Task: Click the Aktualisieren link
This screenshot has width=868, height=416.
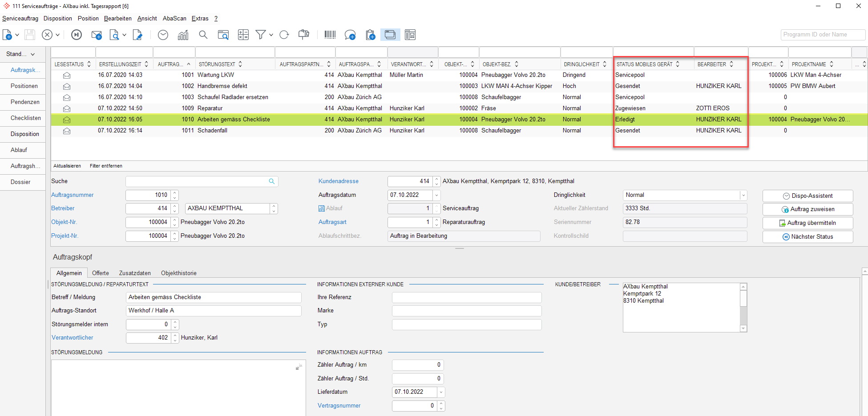Action: tap(67, 166)
